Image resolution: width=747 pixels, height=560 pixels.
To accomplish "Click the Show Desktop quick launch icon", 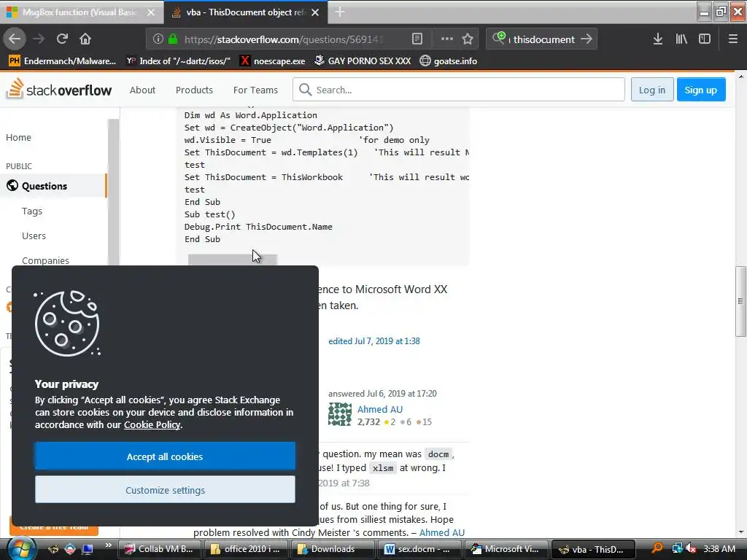I will pyautogui.click(x=88, y=549).
